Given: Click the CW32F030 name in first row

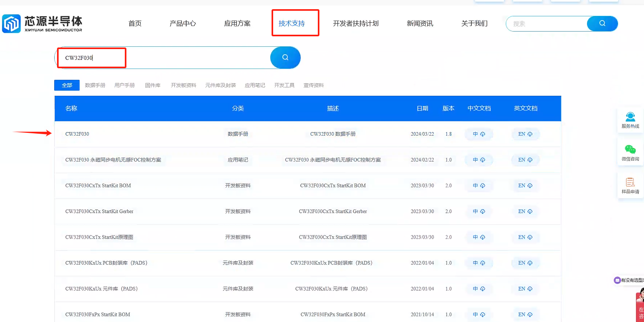Looking at the screenshot, I should click(x=77, y=134).
